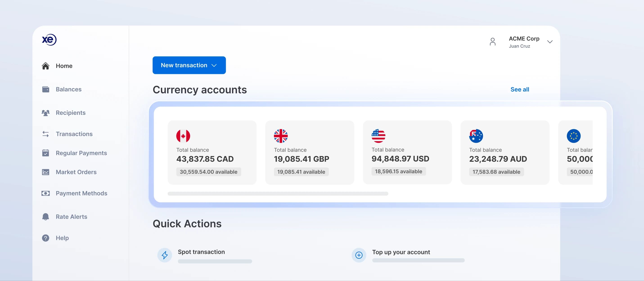Click the user profile icon near ACME Corp

(492, 42)
